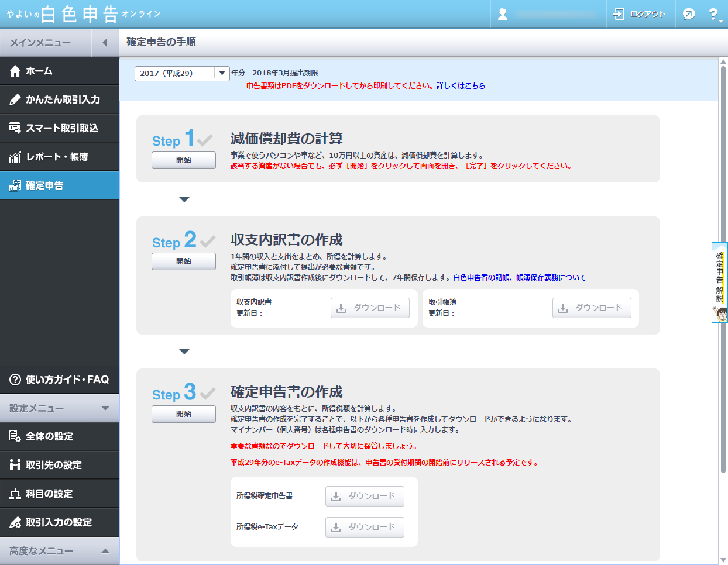Collapse the 設定メニュー section
728x565 pixels.
[x=105, y=408]
